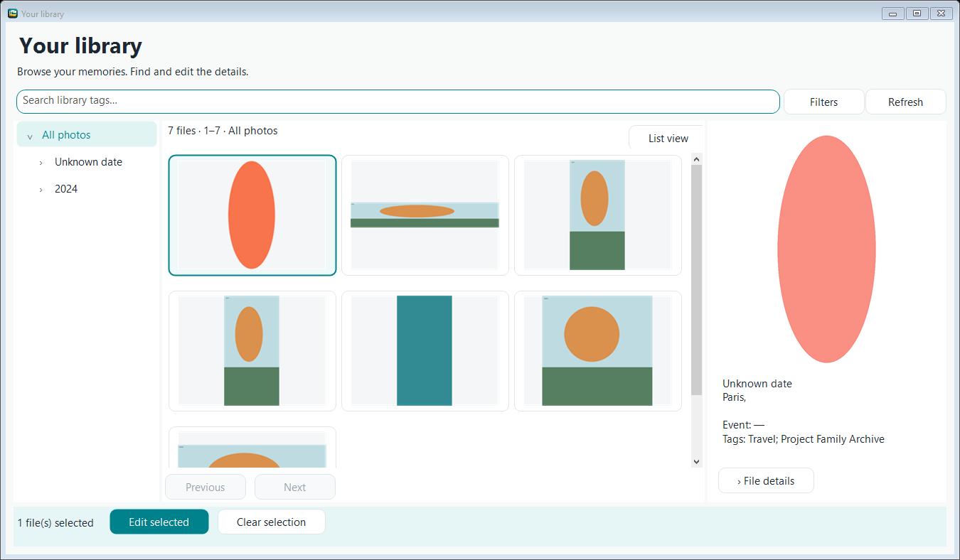Expand the 2024 folder chevron
Image resolution: width=960 pixels, height=560 pixels.
41,190
